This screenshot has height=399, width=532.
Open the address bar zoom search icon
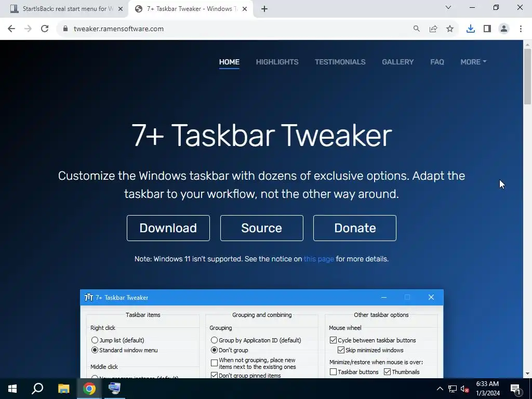coord(416,29)
